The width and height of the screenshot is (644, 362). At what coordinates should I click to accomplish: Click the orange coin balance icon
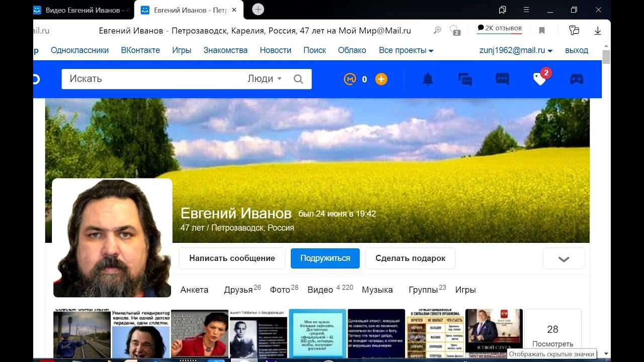(x=350, y=79)
